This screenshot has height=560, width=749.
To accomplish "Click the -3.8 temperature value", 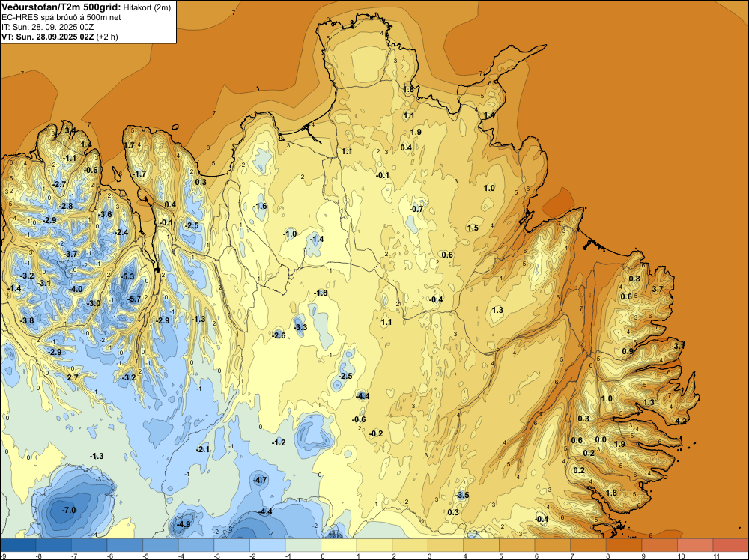I will (27, 321).
